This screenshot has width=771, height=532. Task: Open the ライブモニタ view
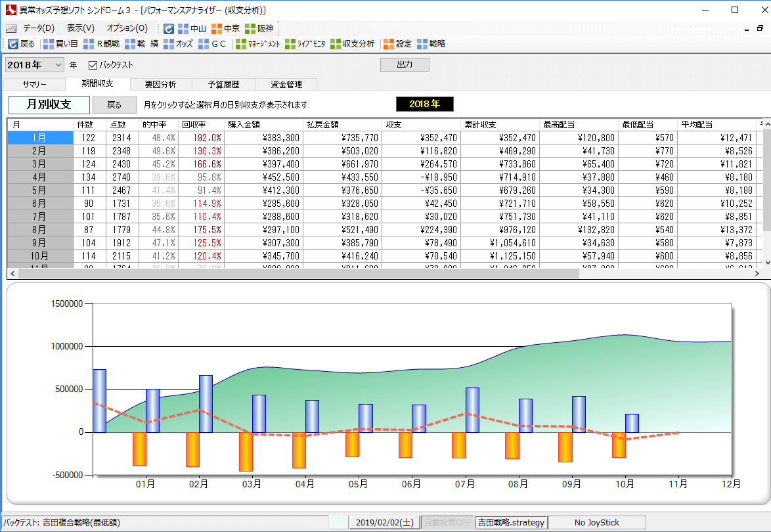click(305, 44)
